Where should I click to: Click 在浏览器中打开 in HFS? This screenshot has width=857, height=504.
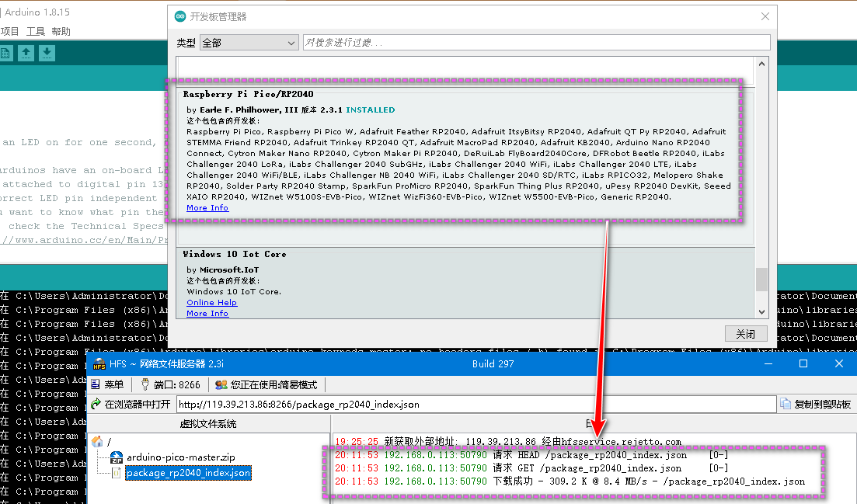click(x=131, y=404)
